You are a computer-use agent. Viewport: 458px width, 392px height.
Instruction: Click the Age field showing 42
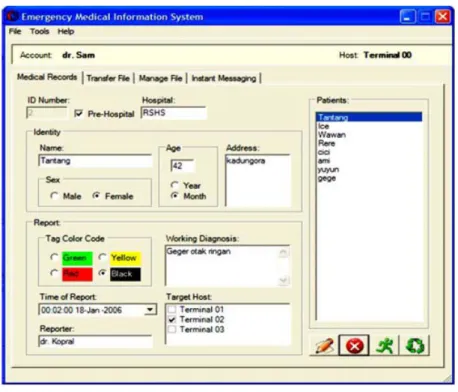coord(182,166)
